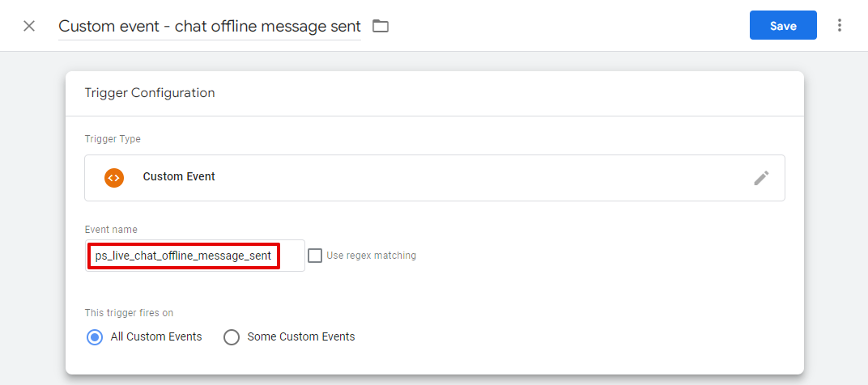
Task: Click the All Custom Events label text
Action: pyautogui.click(x=156, y=336)
